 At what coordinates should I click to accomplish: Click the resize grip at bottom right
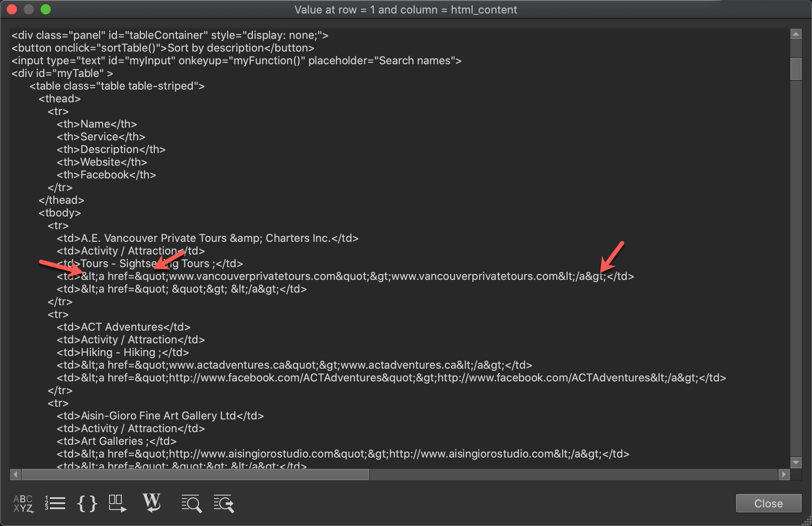click(807, 521)
